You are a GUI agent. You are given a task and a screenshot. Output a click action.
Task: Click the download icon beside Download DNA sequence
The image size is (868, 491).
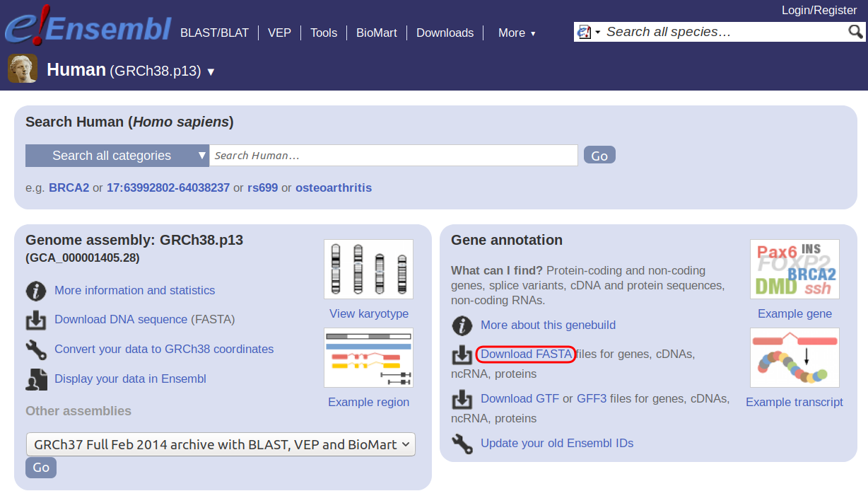pyautogui.click(x=36, y=320)
